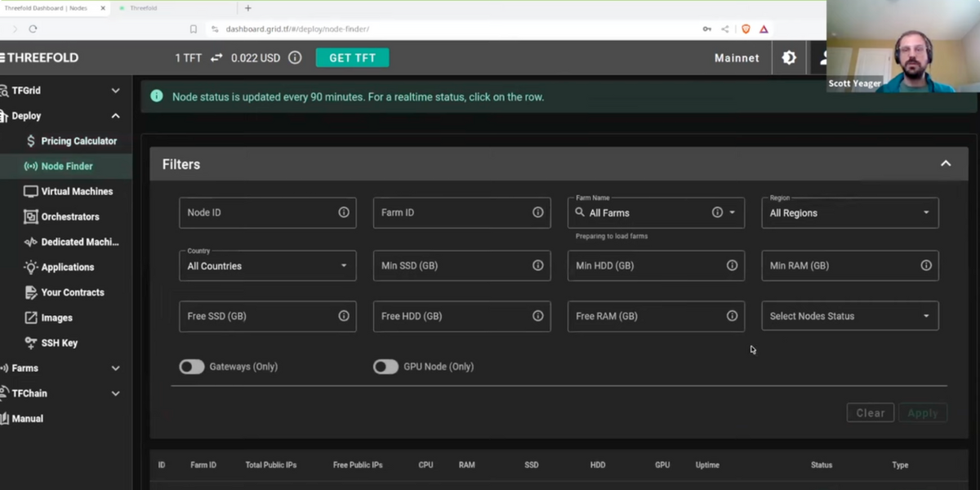Viewport: 980px width, 490px height.
Task: Click the Farm ID info icon
Action: click(x=538, y=212)
